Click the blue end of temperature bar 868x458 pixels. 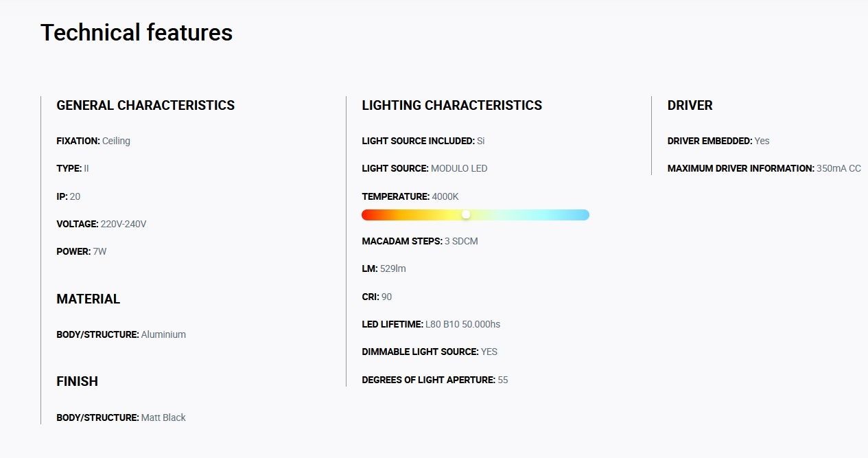583,215
